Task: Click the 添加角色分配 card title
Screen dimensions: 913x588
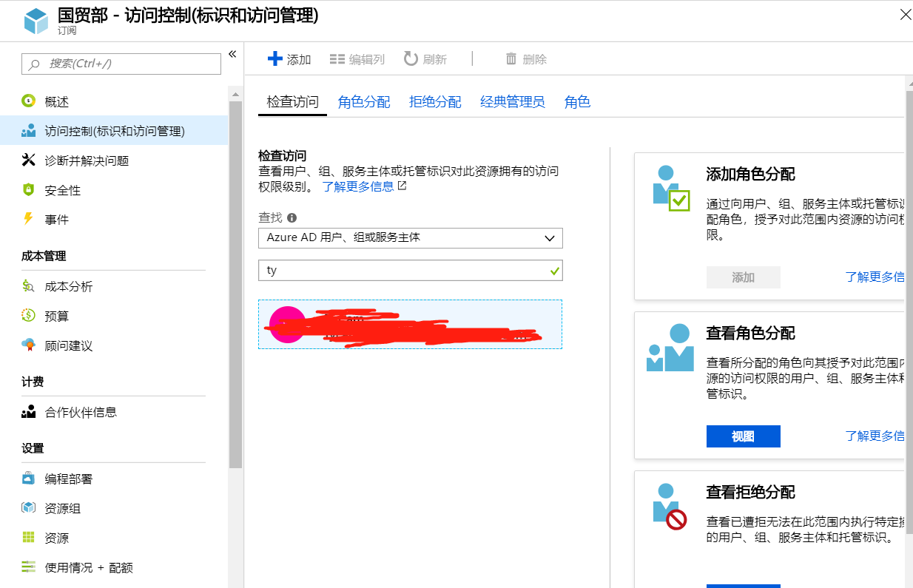Action: point(751,175)
